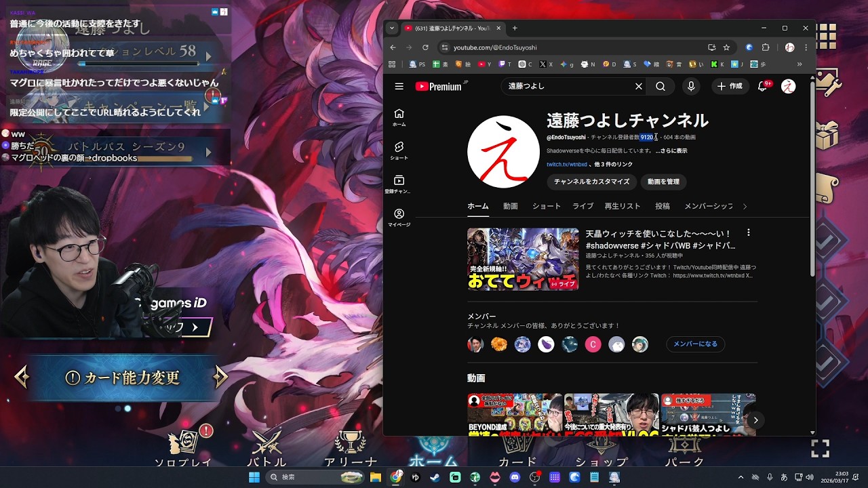The width and height of the screenshot is (868, 488).
Task: Show more channel tabs with the right chevron
Action: coord(745,206)
